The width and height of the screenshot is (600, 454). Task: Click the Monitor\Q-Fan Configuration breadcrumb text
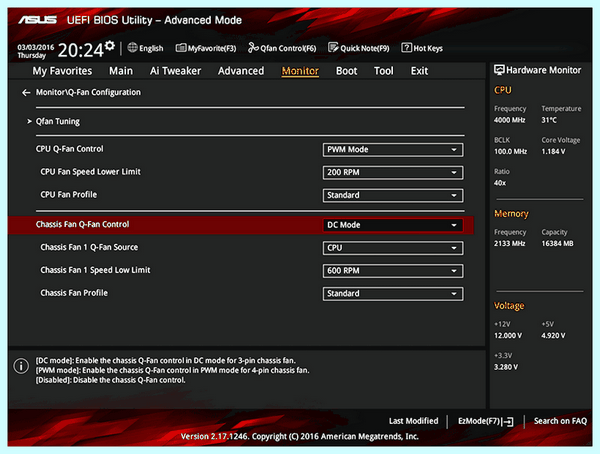pyautogui.click(x=88, y=92)
